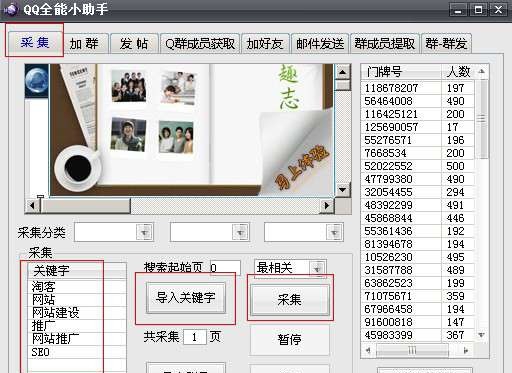The height and width of the screenshot is (373, 512).
Task: Click the browser panel scroll down arrow
Action: (x=343, y=190)
